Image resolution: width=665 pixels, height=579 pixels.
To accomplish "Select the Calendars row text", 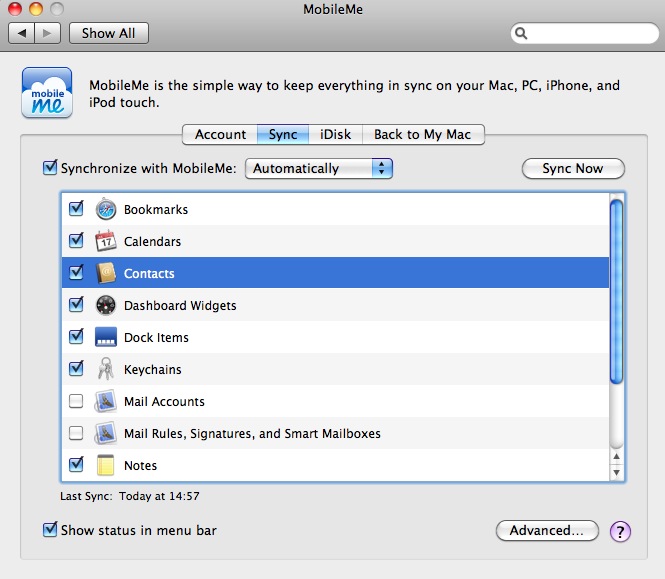I will point(152,241).
